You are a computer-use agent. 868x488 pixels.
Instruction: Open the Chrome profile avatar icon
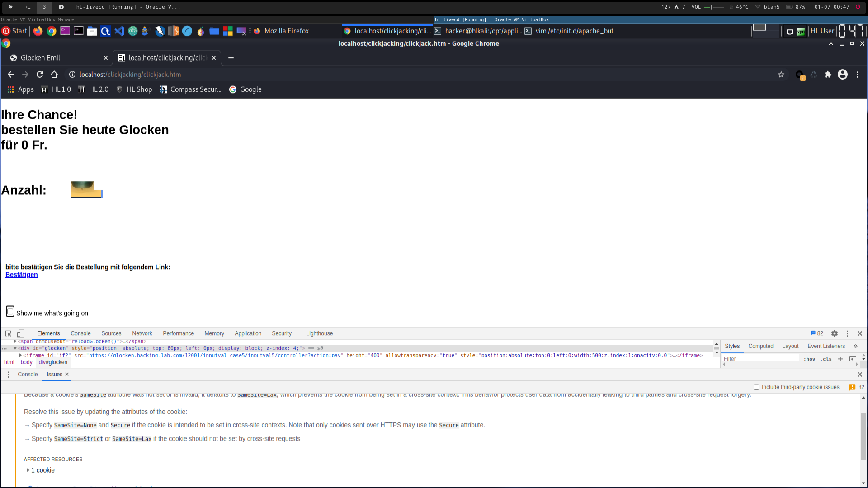[x=843, y=75]
